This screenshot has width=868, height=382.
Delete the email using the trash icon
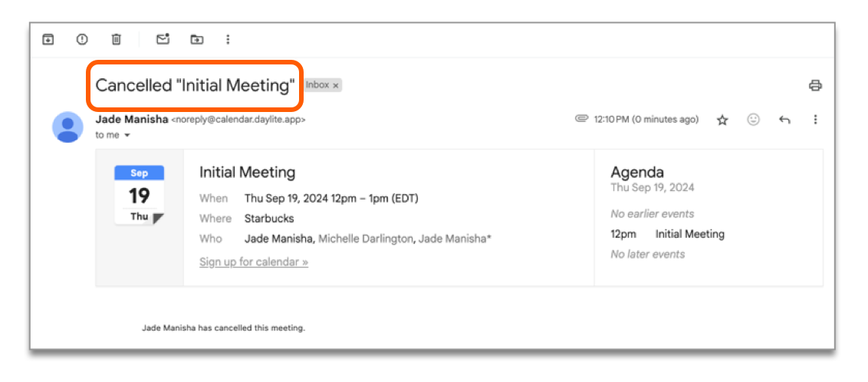point(116,39)
